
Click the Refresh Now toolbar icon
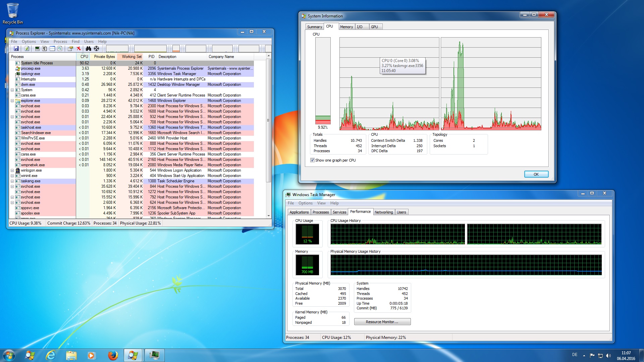tap(27, 49)
